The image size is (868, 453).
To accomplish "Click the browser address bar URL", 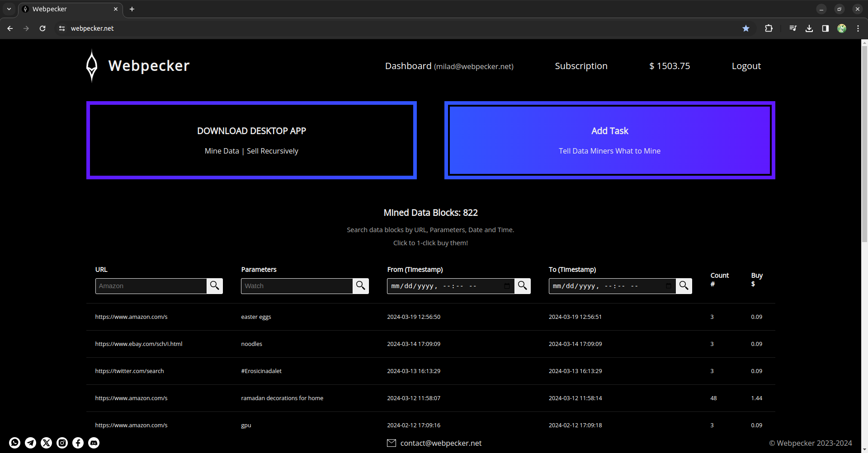I will (x=92, y=28).
